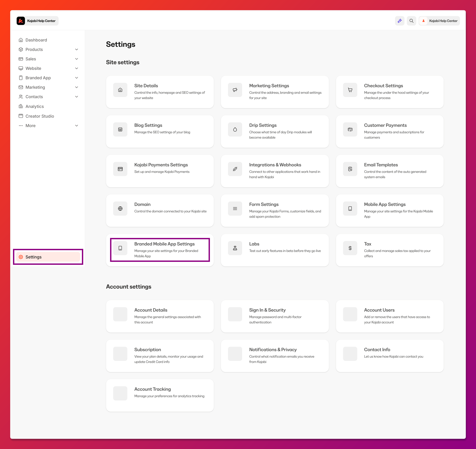Image resolution: width=476 pixels, height=449 pixels.
Task: Open Contact Info card title
Action: pyautogui.click(x=377, y=350)
